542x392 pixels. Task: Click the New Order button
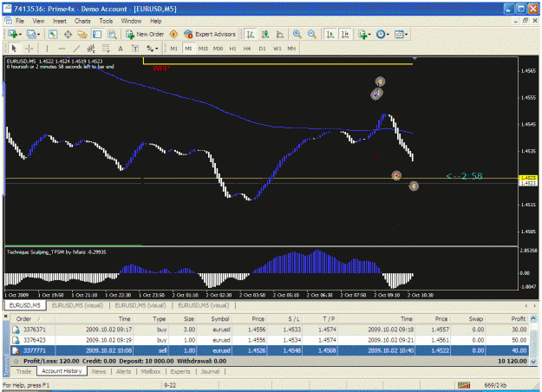(x=145, y=34)
